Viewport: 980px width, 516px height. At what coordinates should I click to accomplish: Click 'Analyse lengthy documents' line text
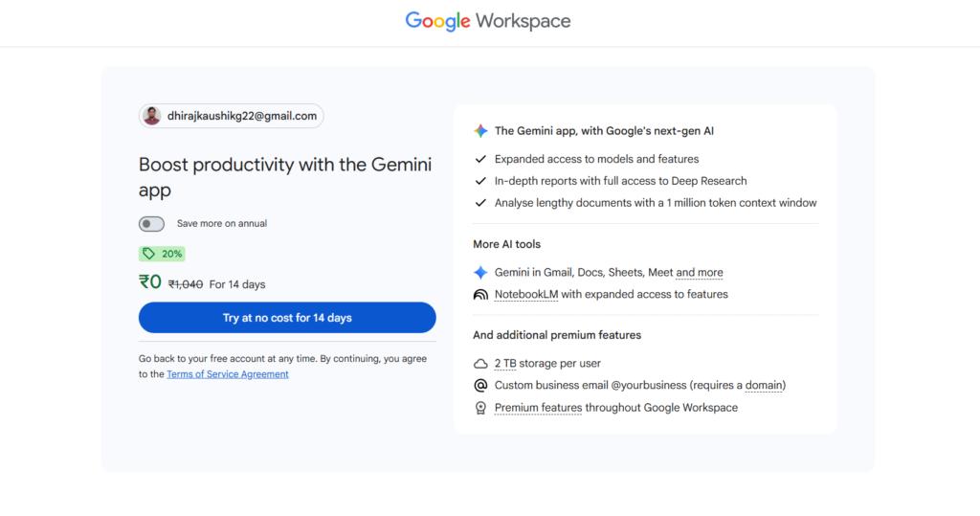point(656,203)
